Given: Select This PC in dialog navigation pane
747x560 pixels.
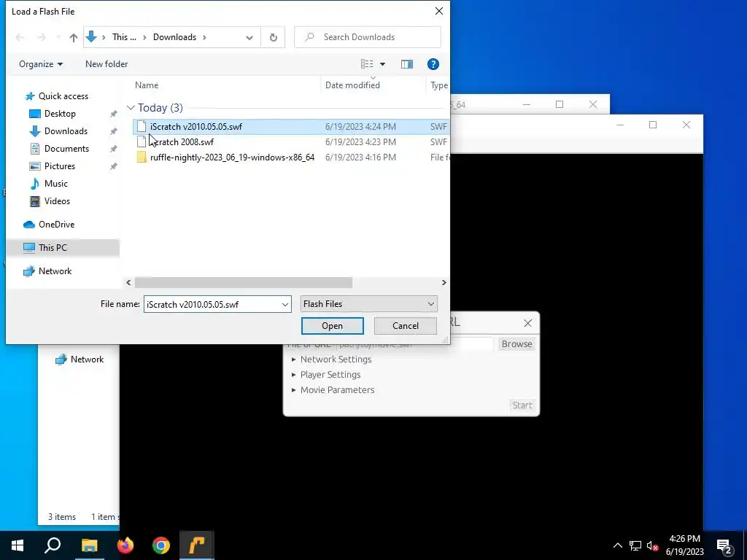Looking at the screenshot, I should pos(63,248).
